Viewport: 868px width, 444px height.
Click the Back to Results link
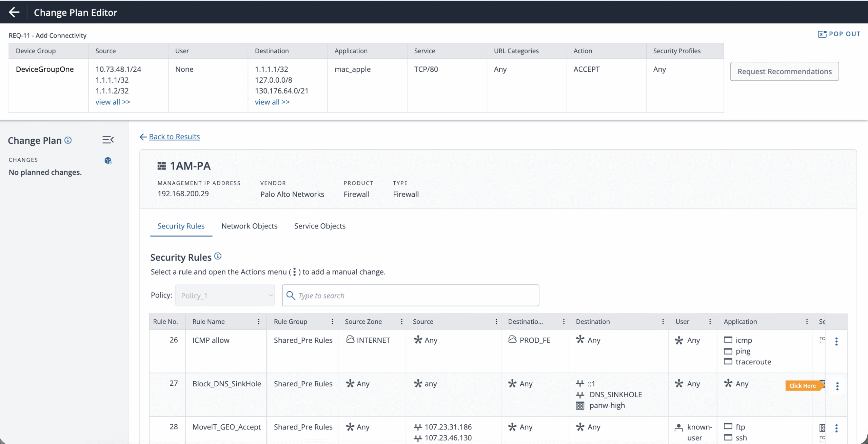click(x=174, y=137)
